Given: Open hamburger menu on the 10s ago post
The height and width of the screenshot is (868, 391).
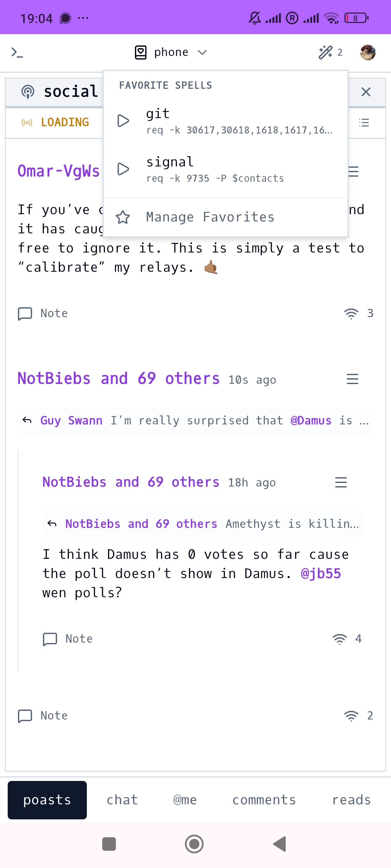Looking at the screenshot, I should (x=352, y=379).
